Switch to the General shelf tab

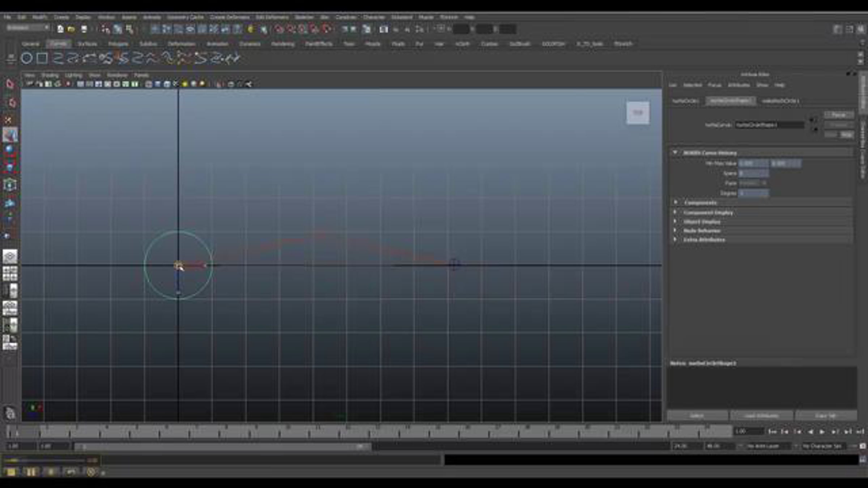pos(30,44)
